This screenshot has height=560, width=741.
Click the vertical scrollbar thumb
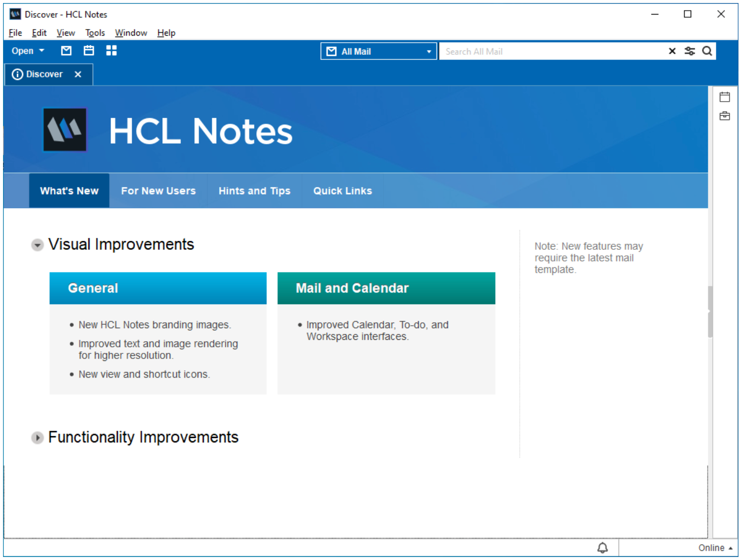(x=710, y=312)
